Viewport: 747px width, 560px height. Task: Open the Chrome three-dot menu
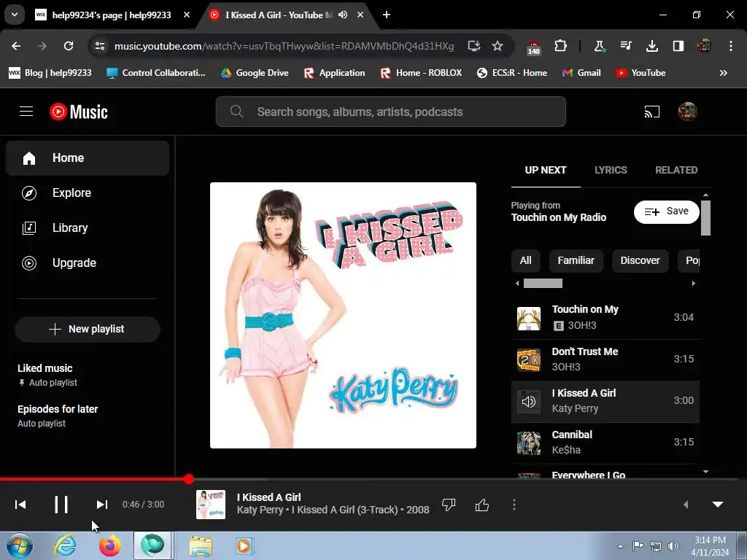pos(730,46)
